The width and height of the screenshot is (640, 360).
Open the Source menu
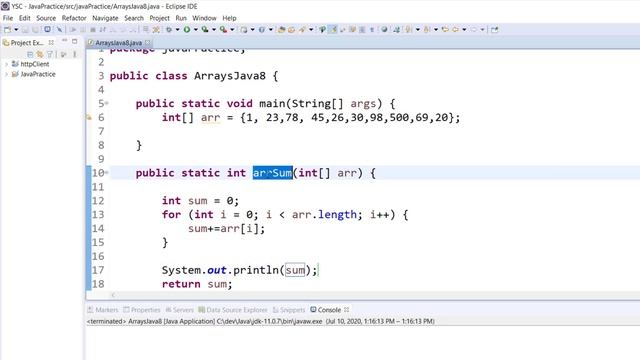tap(46, 18)
